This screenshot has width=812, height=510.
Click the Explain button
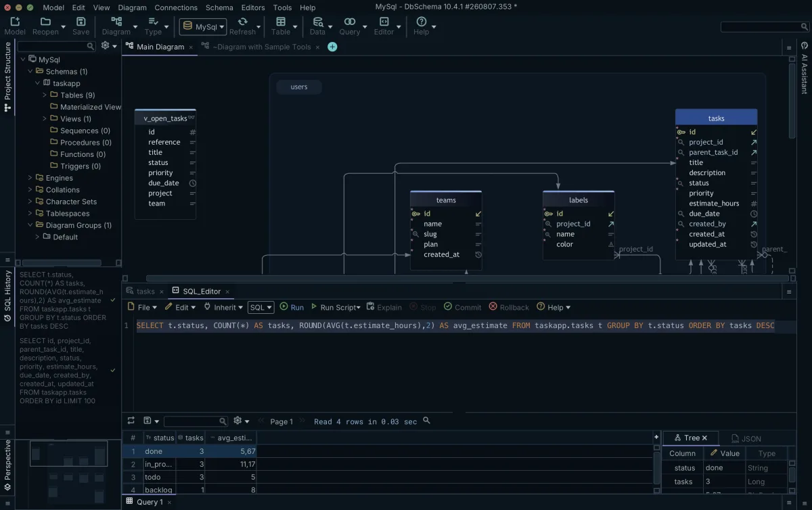[384, 307]
